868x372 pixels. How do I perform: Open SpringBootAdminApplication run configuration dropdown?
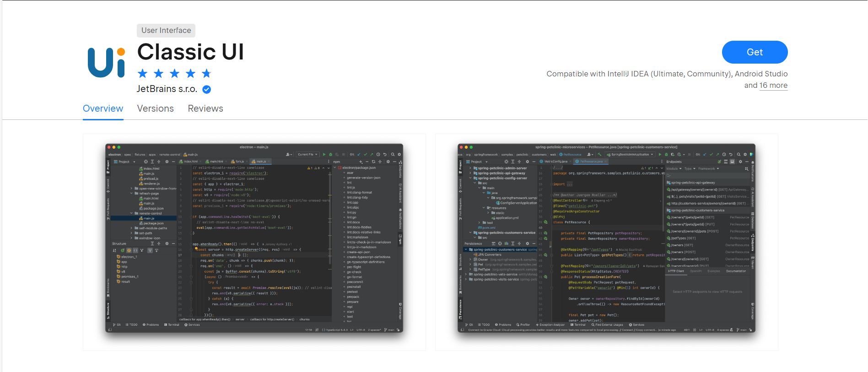point(632,155)
